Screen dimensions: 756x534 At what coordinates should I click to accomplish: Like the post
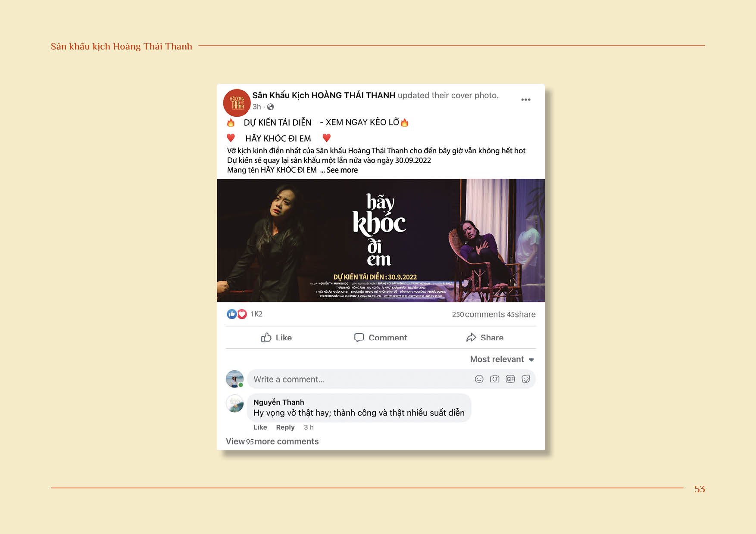pos(276,338)
